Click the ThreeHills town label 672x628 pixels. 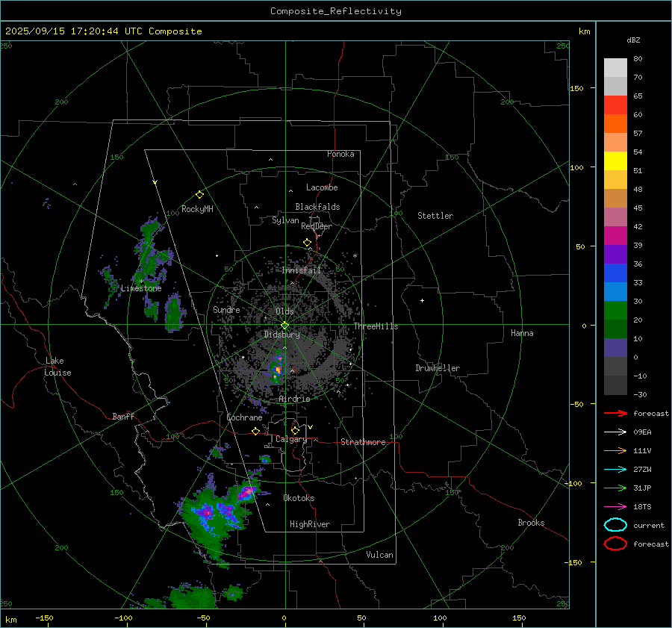(x=376, y=326)
